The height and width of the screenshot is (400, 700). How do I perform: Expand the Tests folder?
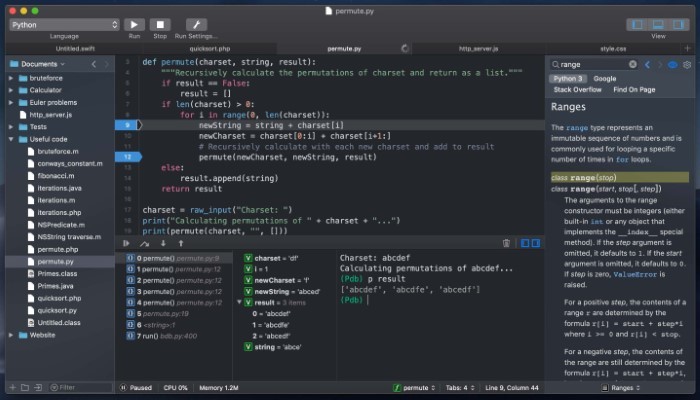coord(11,127)
